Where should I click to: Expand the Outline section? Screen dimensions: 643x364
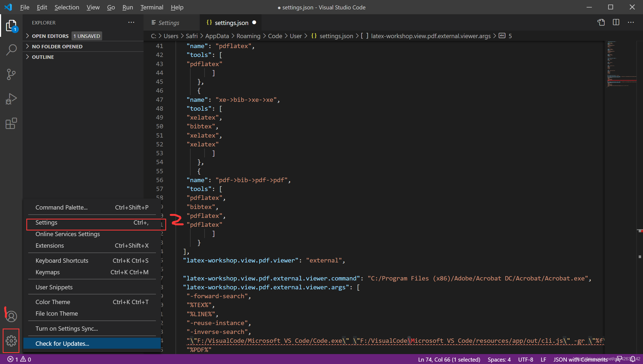click(43, 57)
